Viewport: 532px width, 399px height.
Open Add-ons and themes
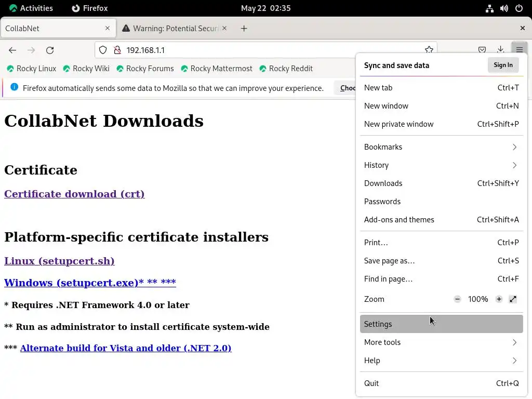[442, 220]
